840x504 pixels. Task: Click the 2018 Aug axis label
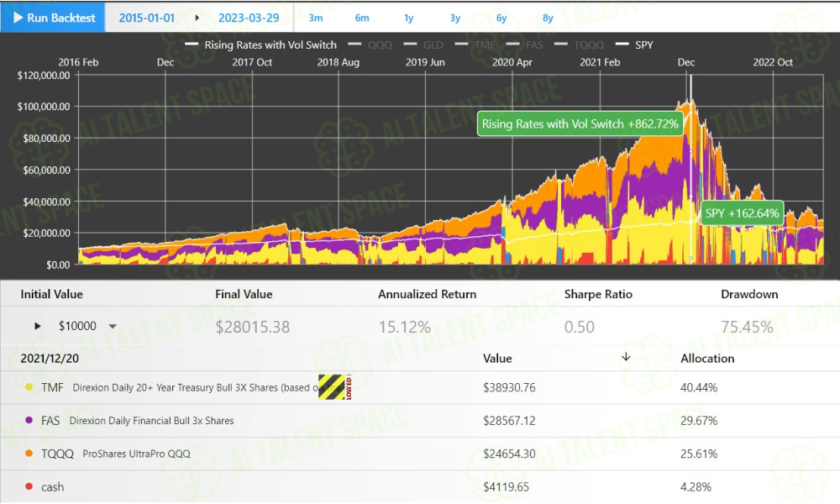338,62
